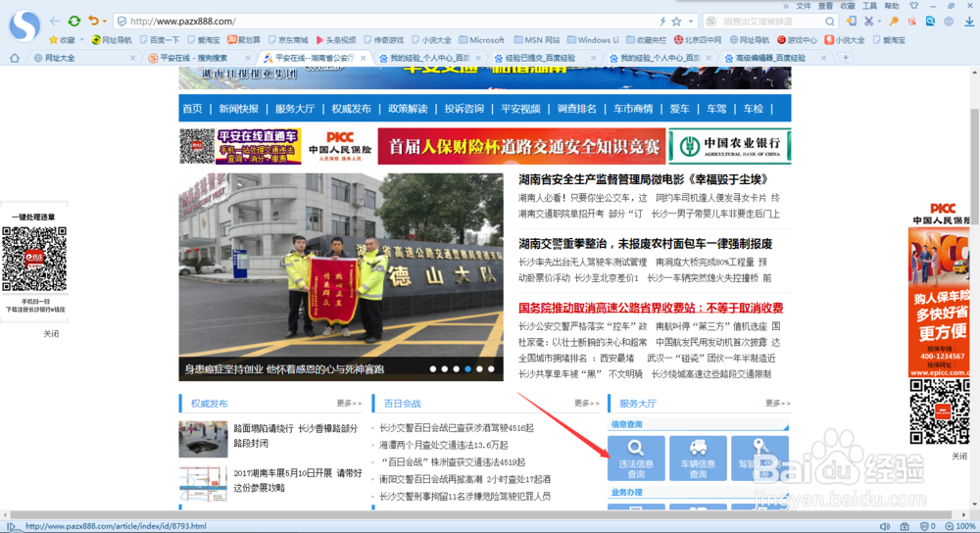
Task: Click the mute speaker icon in status bar
Action: pyautogui.click(x=884, y=526)
